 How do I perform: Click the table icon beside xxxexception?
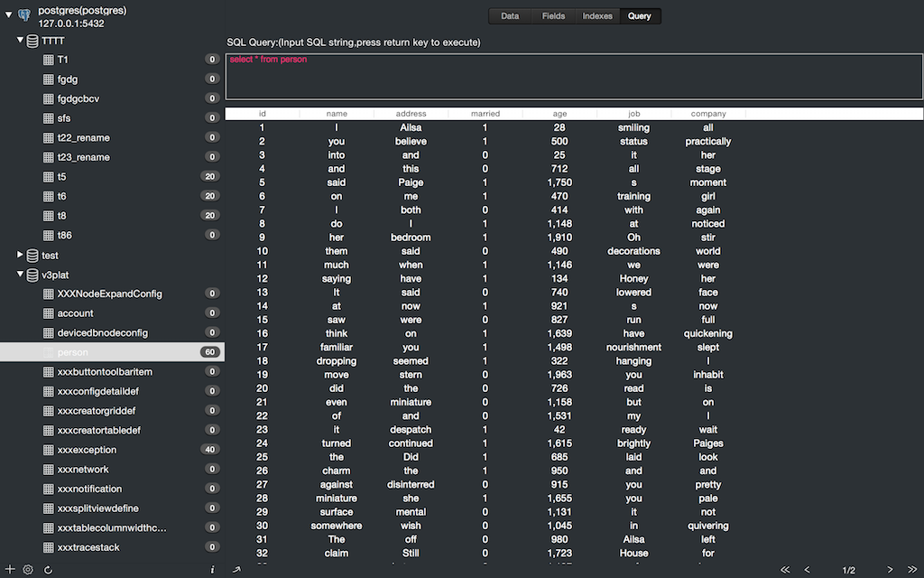49,450
